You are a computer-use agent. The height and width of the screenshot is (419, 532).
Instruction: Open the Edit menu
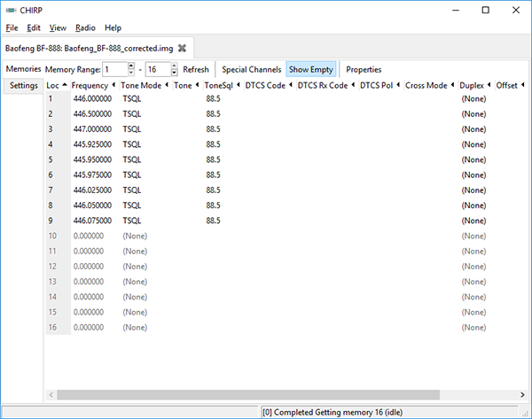[x=34, y=27]
